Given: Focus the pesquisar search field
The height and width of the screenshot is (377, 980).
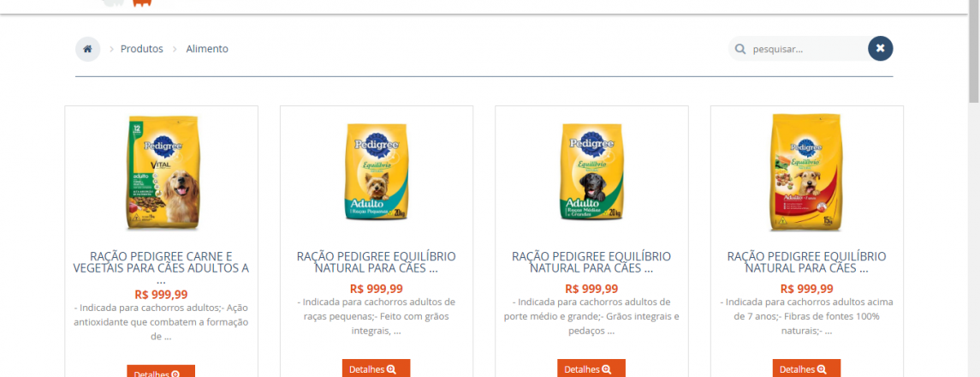Looking at the screenshot, I should pyautogui.click(x=806, y=49).
